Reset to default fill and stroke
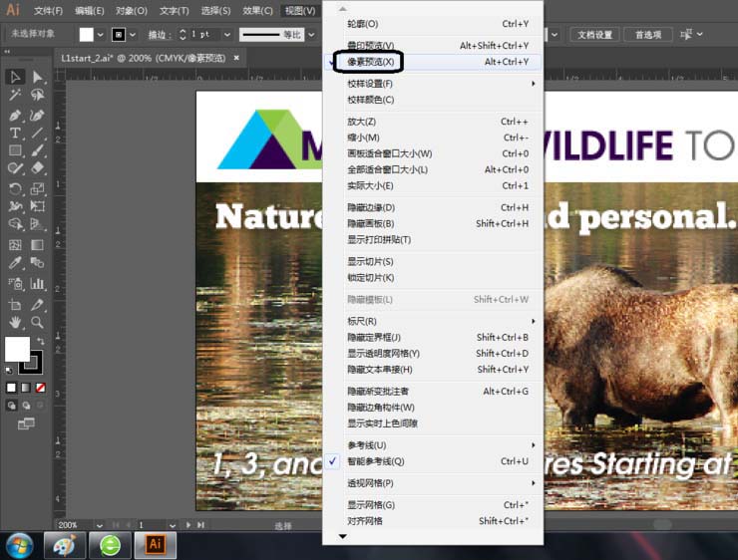The height and width of the screenshot is (560, 738). tap(9, 371)
